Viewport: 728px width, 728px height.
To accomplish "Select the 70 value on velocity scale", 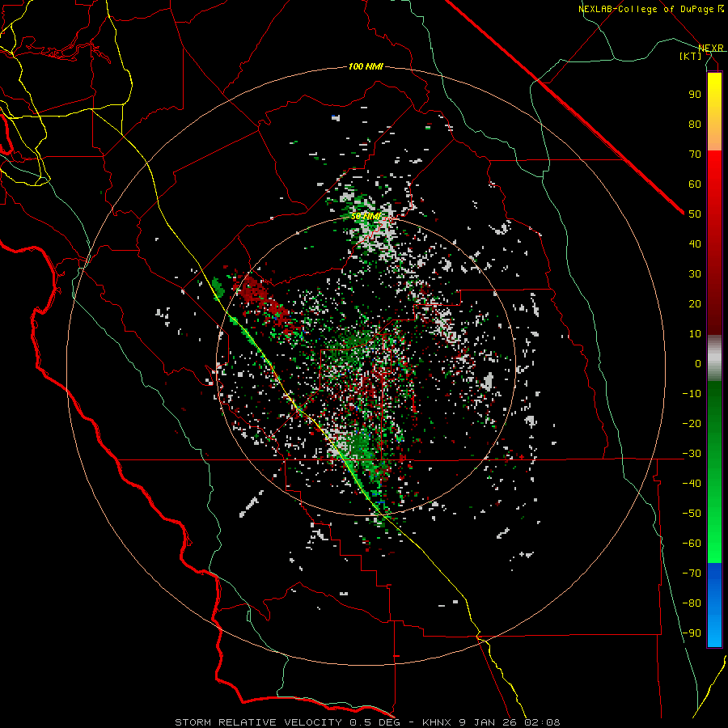I will click(x=695, y=154).
